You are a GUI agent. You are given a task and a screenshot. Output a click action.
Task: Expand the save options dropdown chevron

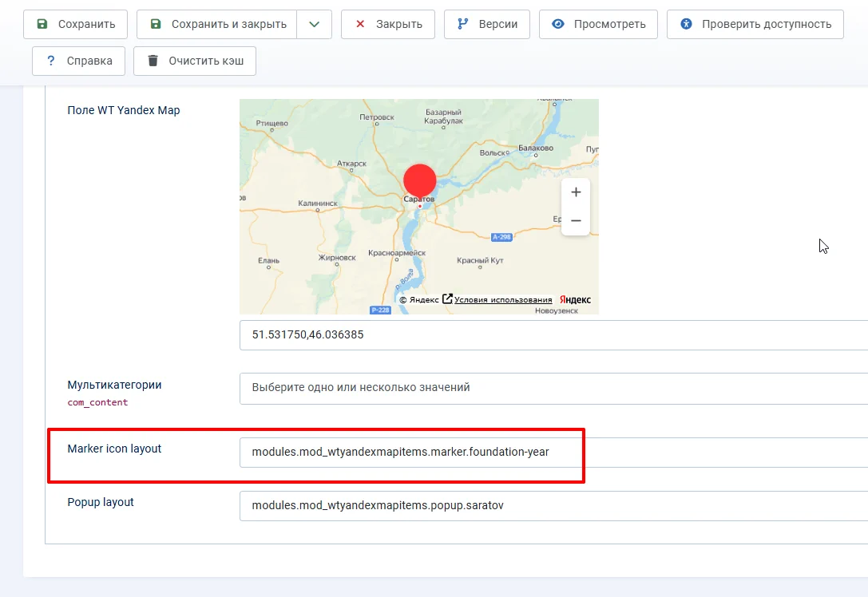[x=315, y=25]
